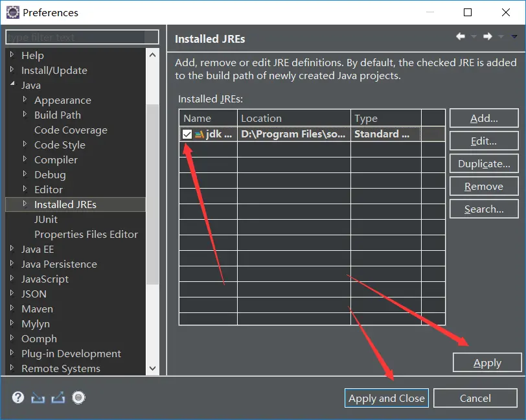This screenshot has height=420, width=526.
Task: Expand the Maven node
Action: pyautogui.click(x=12, y=307)
